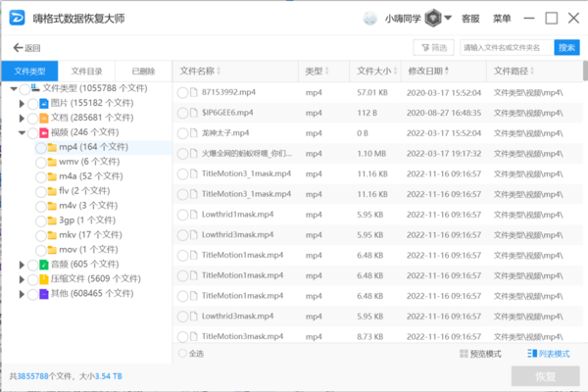Expand the 音频 tree node

coord(23,265)
